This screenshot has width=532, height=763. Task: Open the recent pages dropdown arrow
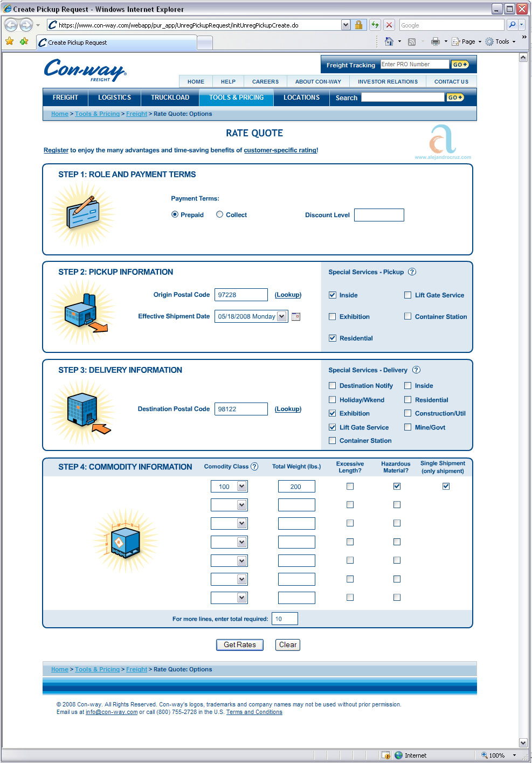[x=38, y=25]
